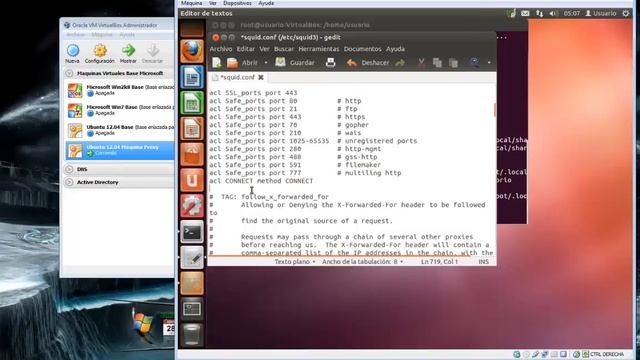Open the Ayuda menu in gedit
The height and width of the screenshot is (360, 640).
396,49
